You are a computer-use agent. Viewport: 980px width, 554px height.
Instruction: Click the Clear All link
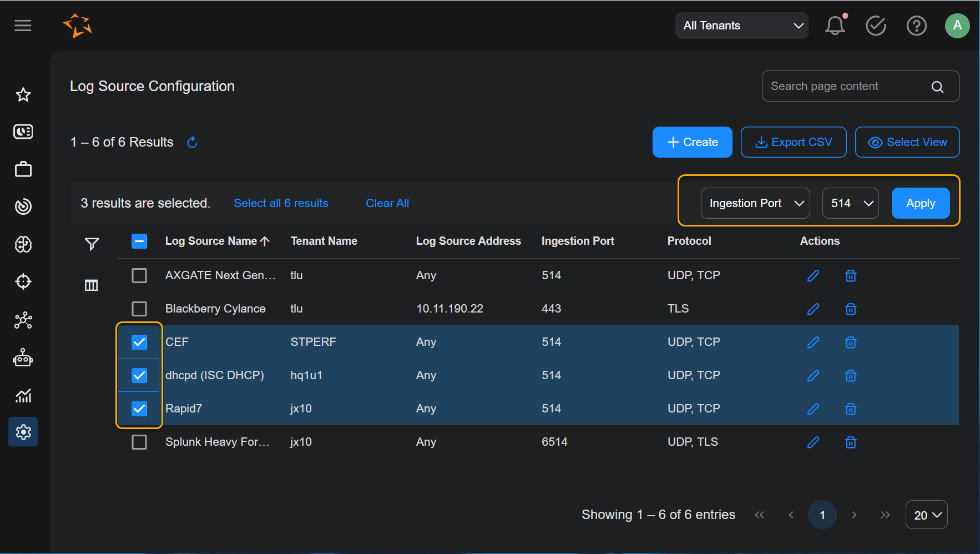coord(387,203)
